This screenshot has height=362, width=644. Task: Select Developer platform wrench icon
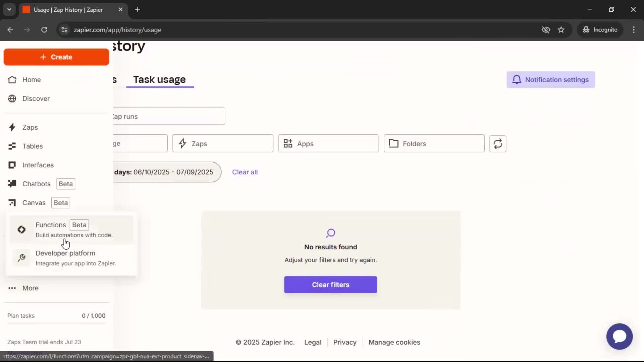coord(21,258)
